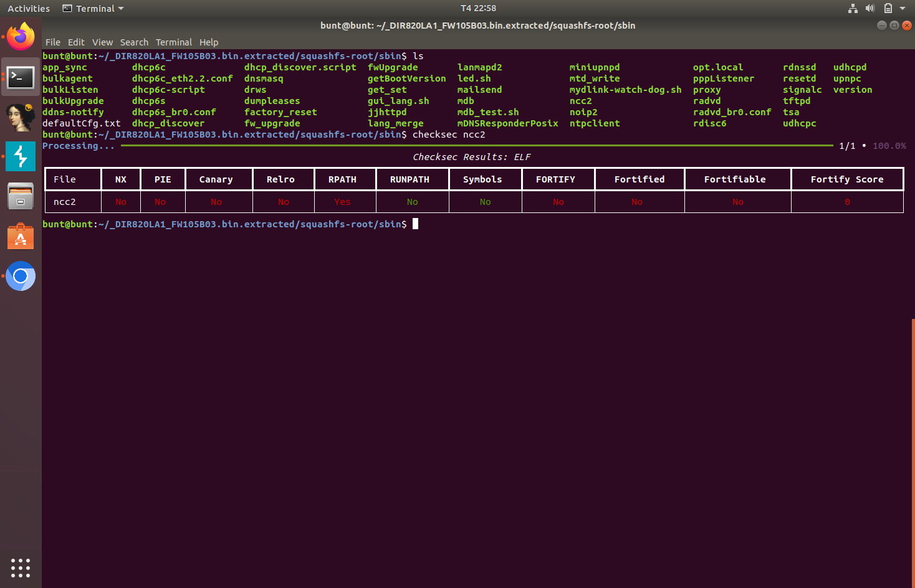Click the pppListener filename
This screenshot has width=915, height=588.
tap(723, 78)
